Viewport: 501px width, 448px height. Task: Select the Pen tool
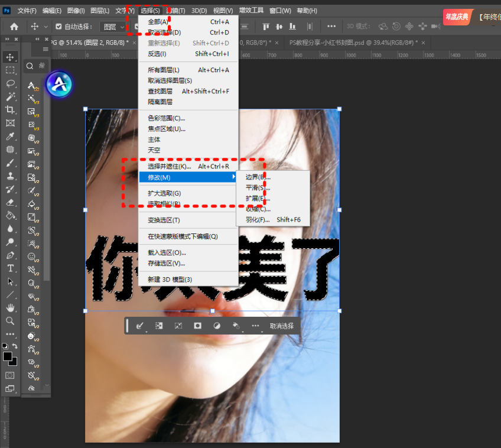[x=10, y=255]
